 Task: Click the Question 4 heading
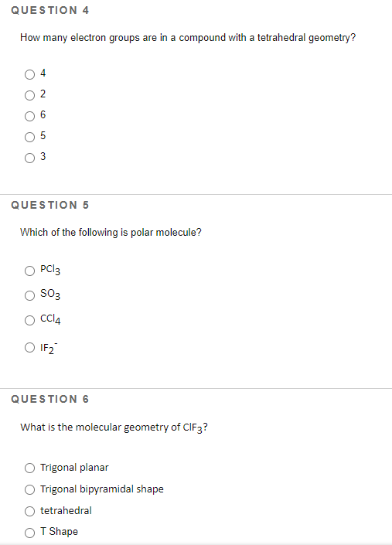[50, 10]
